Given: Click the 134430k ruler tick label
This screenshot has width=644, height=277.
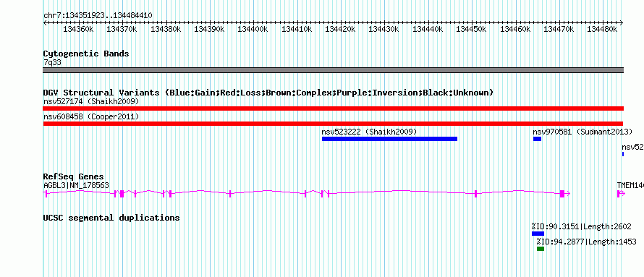Looking at the screenshot, I should tap(384, 30).
